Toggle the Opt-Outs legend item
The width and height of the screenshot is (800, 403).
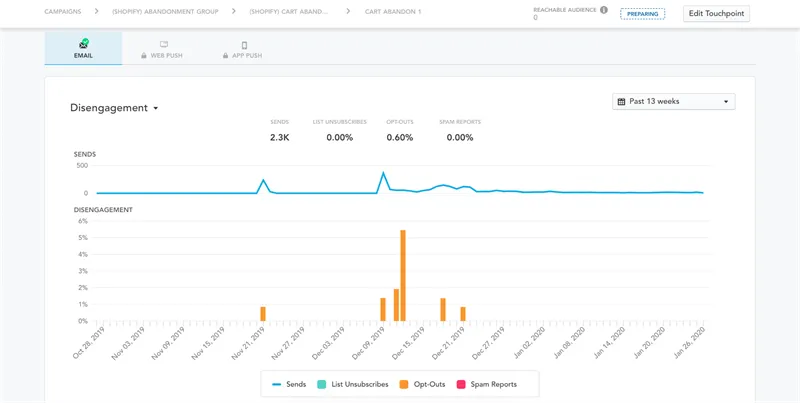click(422, 384)
